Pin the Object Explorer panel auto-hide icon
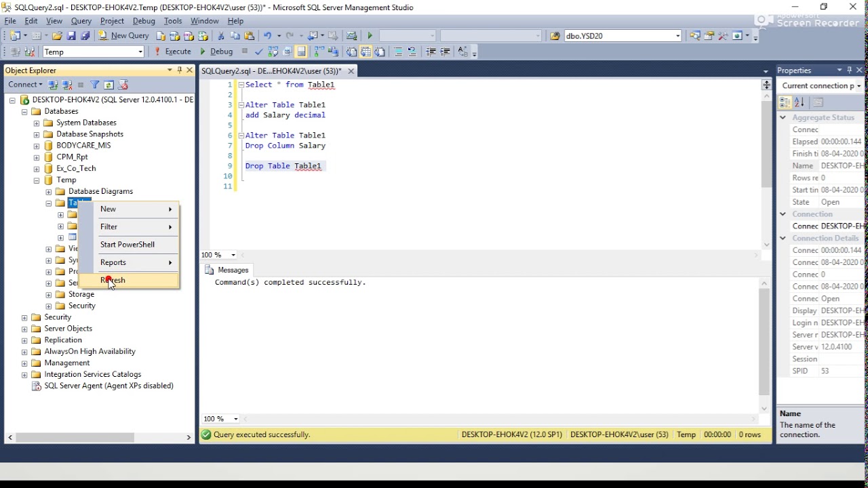 tap(179, 70)
